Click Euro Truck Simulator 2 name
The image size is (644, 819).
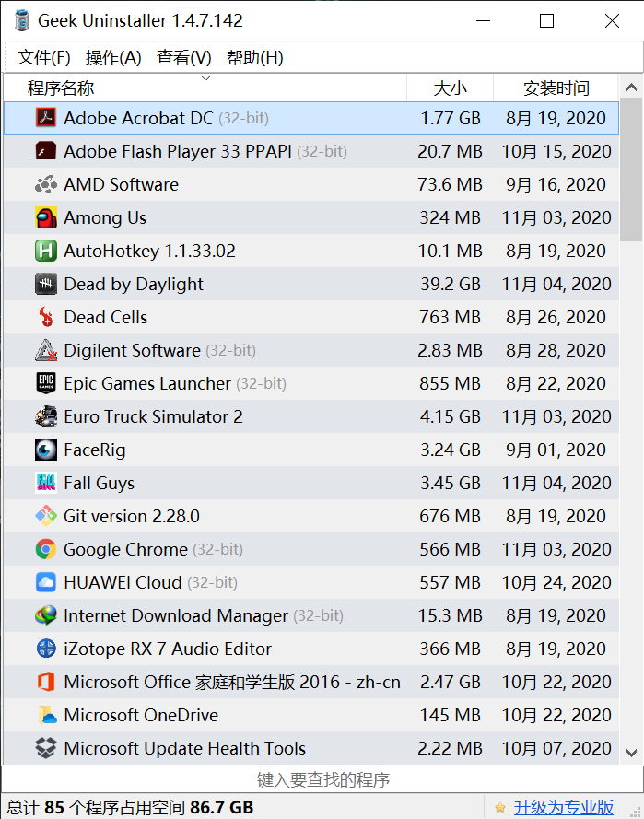point(153,416)
